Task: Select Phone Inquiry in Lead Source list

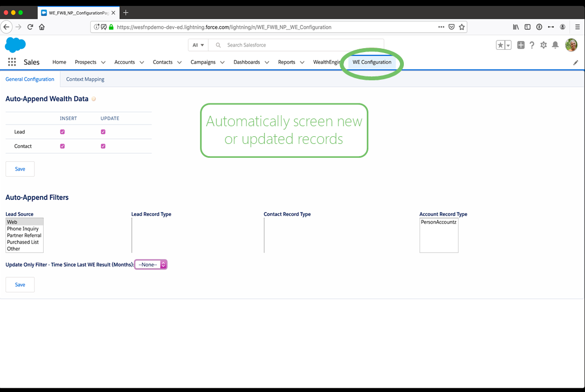Action: pyautogui.click(x=24, y=229)
